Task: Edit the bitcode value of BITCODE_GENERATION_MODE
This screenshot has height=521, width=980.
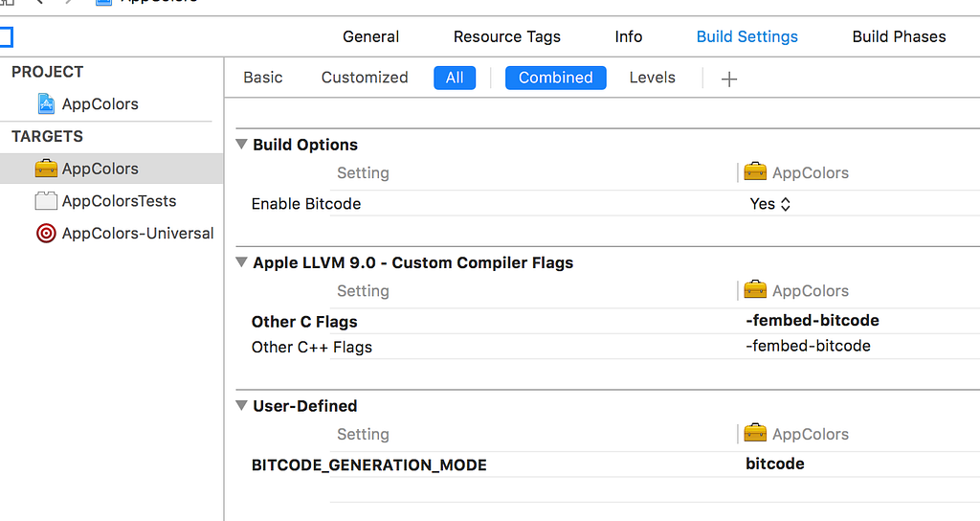Action: pos(775,464)
